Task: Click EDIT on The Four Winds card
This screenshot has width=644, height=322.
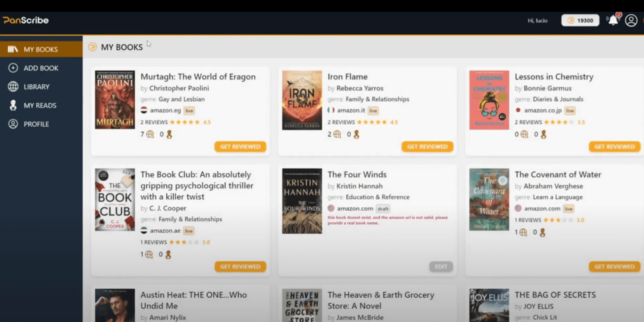Action: click(x=441, y=267)
